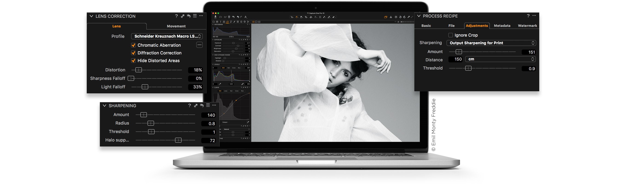The height and width of the screenshot is (184, 644).
Task: Click the model photo in viewer
Action: click(x=335, y=83)
